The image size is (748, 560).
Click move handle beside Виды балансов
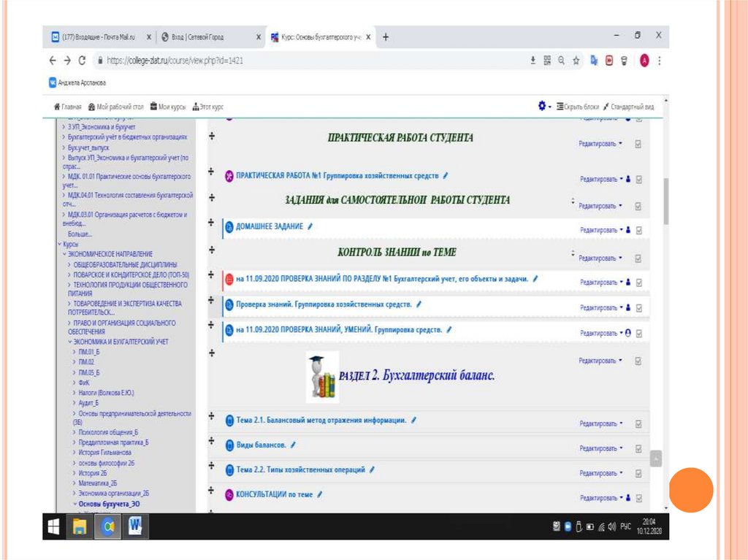tap(211, 441)
